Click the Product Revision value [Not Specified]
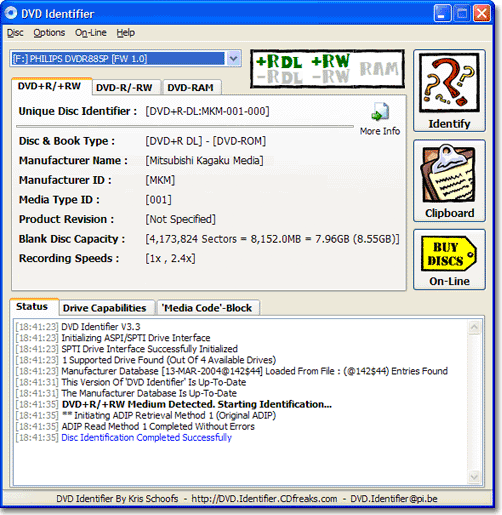 click(180, 219)
